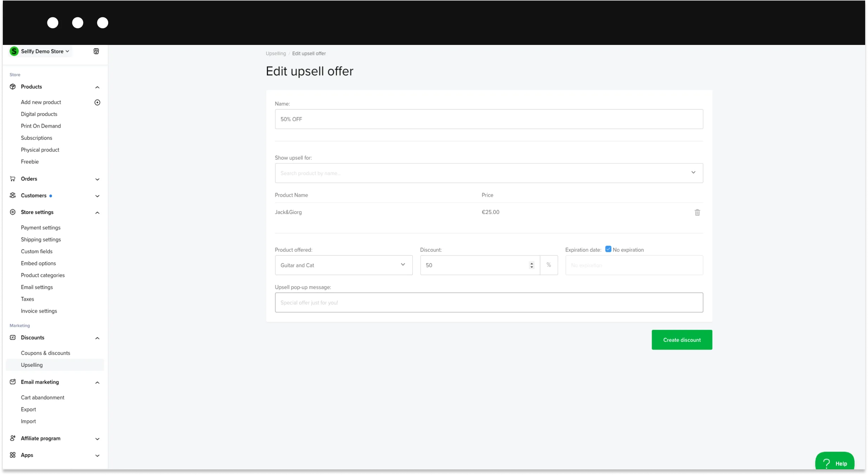Click the plus icon next to Add new product

coord(98,103)
